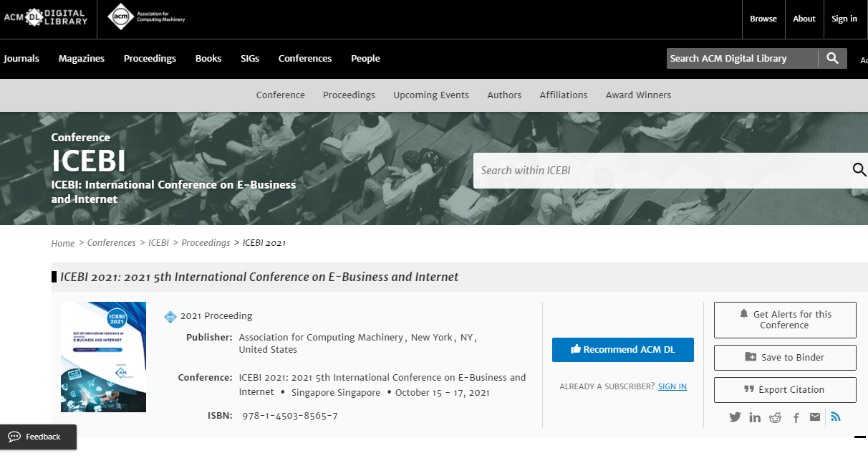The height and width of the screenshot is (466, 868).
Task: Share the proceedings on Facebook
Action: (x=796, y=417)
